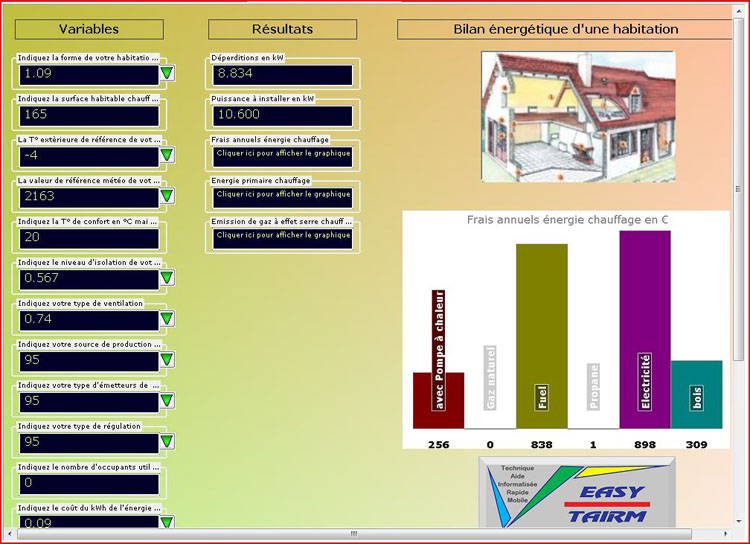
Task: Click the Easy Tairm logo
Action: pos(577,493)
